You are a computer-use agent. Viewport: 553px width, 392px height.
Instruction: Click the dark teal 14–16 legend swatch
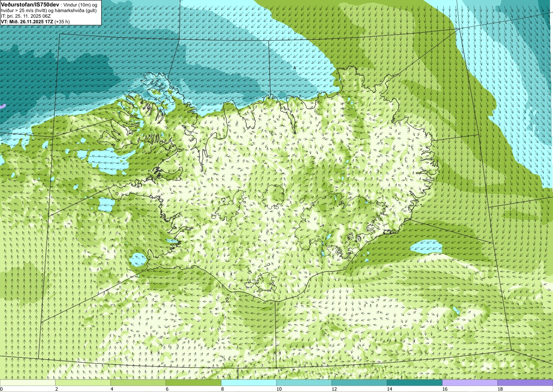point(415,383)
